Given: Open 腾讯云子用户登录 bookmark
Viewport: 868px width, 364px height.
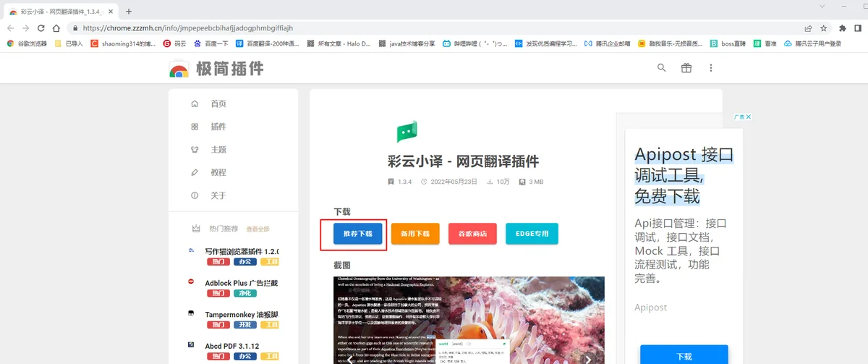Looking at the screenshot, I should [x=813, y=43].
